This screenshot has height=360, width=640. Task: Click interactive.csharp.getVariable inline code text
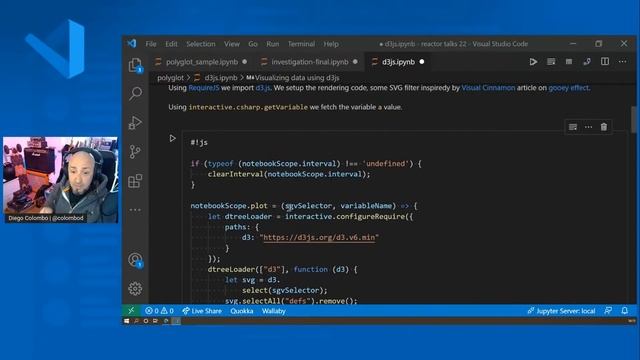[248, 107]
